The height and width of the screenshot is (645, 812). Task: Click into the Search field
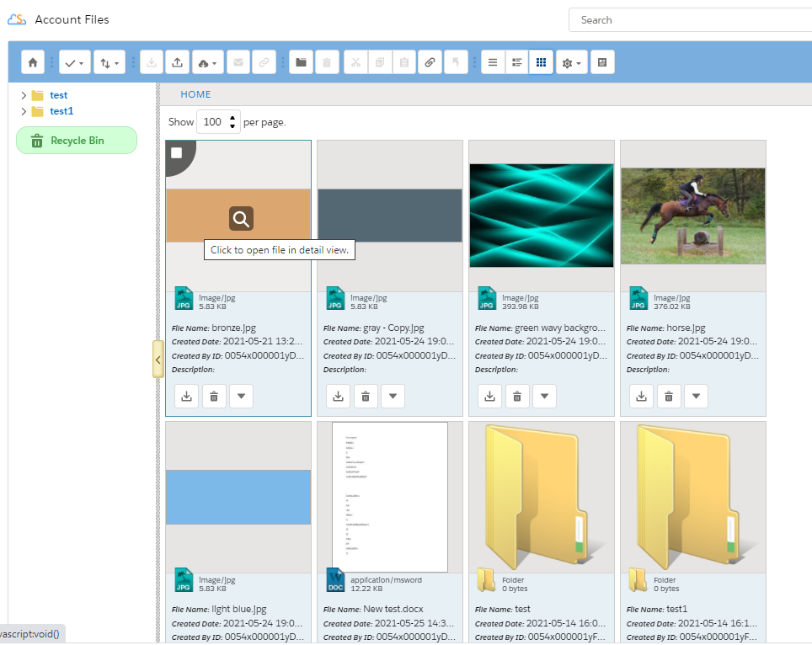[x=691, y=20]
